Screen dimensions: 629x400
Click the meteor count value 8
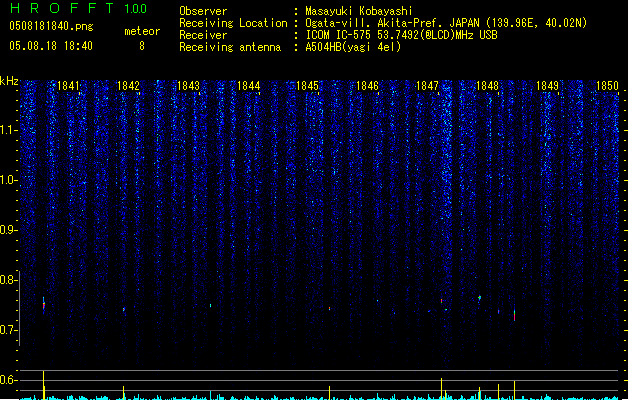[x=142, y=46]
